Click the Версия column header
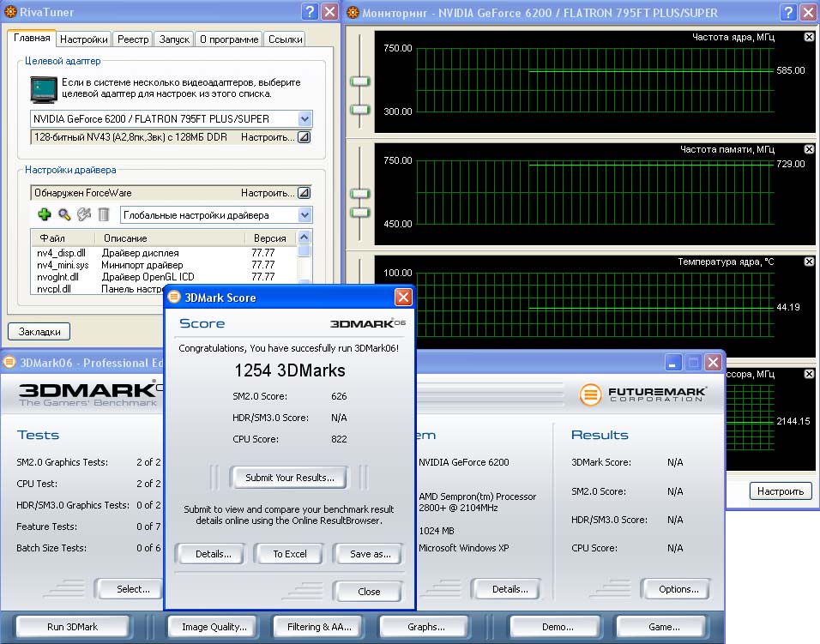 point(270,238)
